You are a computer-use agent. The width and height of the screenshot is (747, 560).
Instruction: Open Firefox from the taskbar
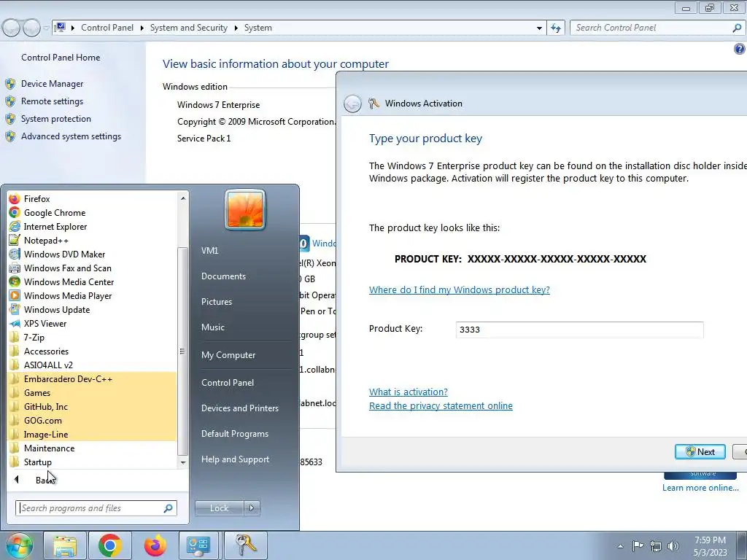click(155, 545)
